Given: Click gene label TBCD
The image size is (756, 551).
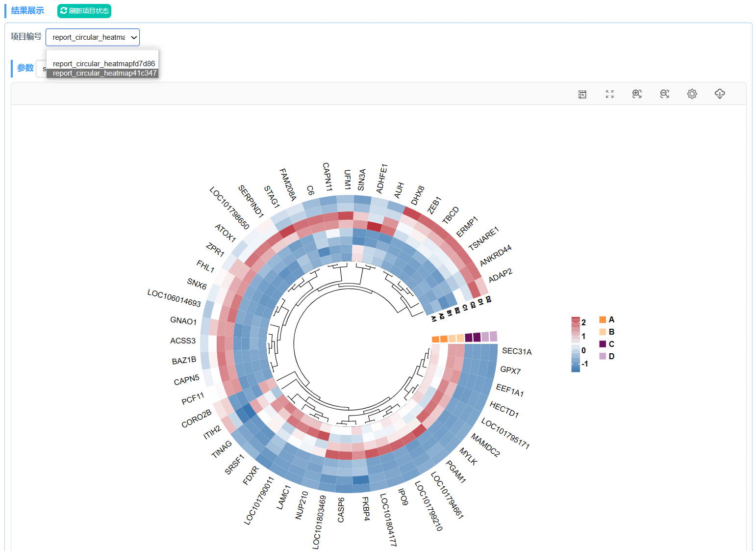Looking at the screenshot, I should tap(451, 215).
